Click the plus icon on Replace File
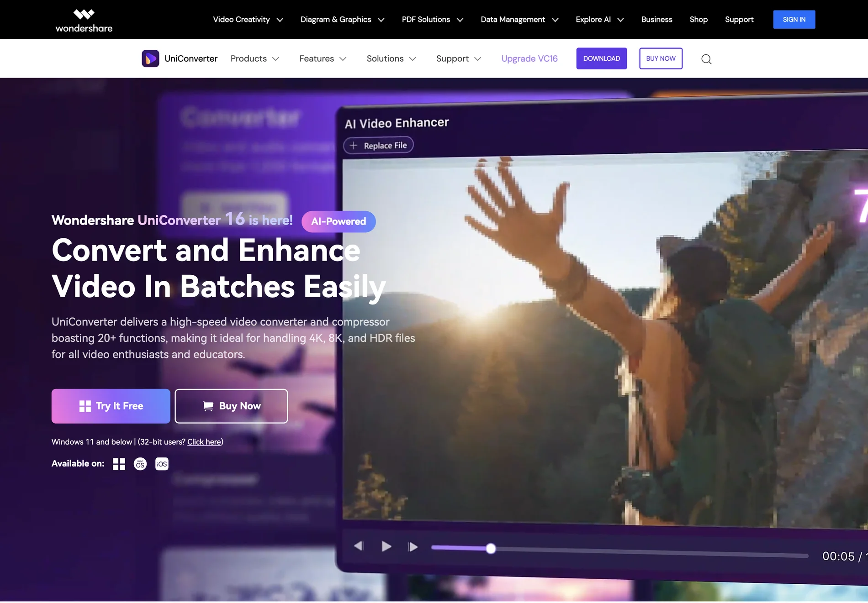The image size is (868, 603). pyautogui.click(x=353, y=146)
